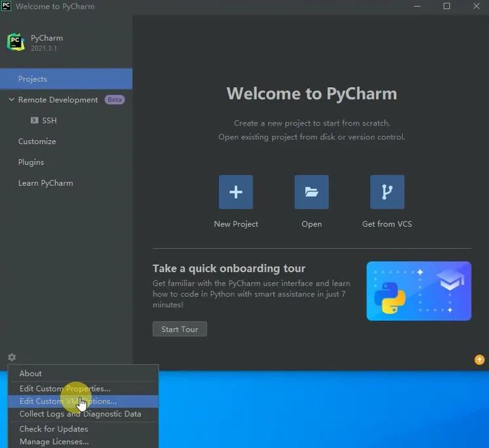
Task: Go to Learn PyCharm
Action: tap(46, 183)
